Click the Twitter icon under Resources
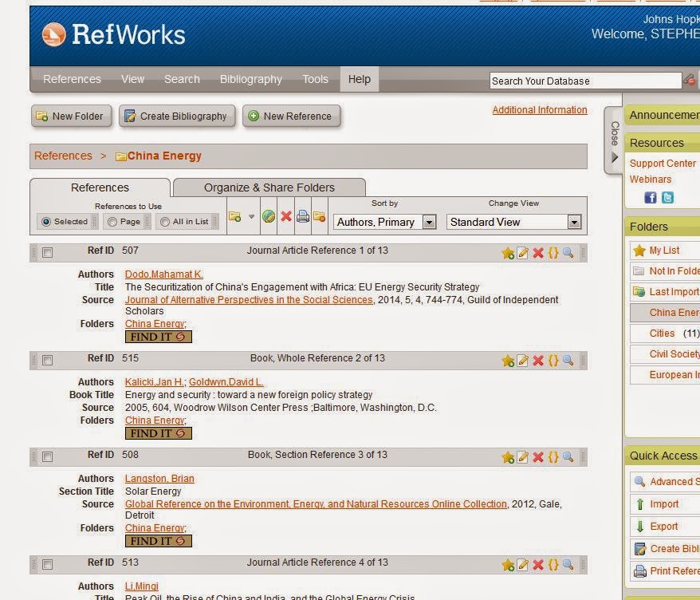The image size is (700, 600). click(667, 197)
